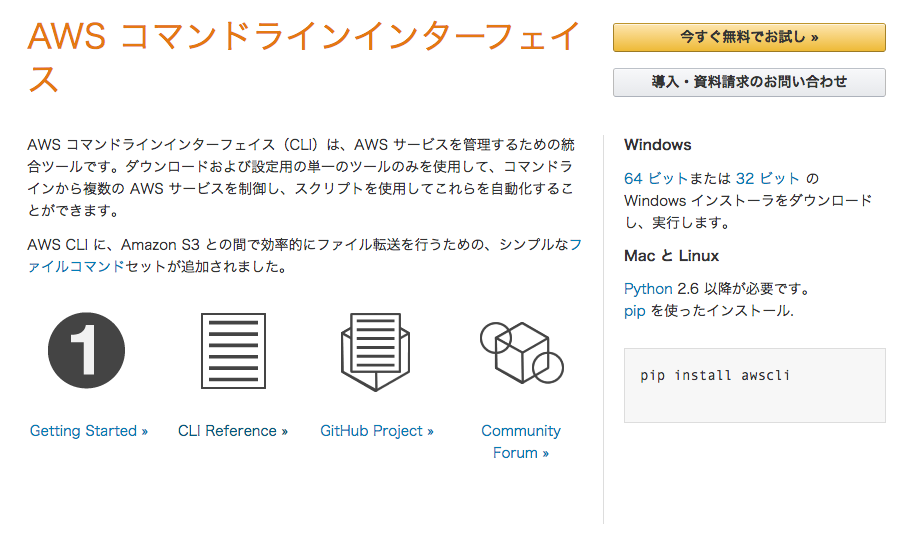Screen dimensions: 911x540
Task: Download the 64 ビット Windows installer
Action: [x=656, y=178]
